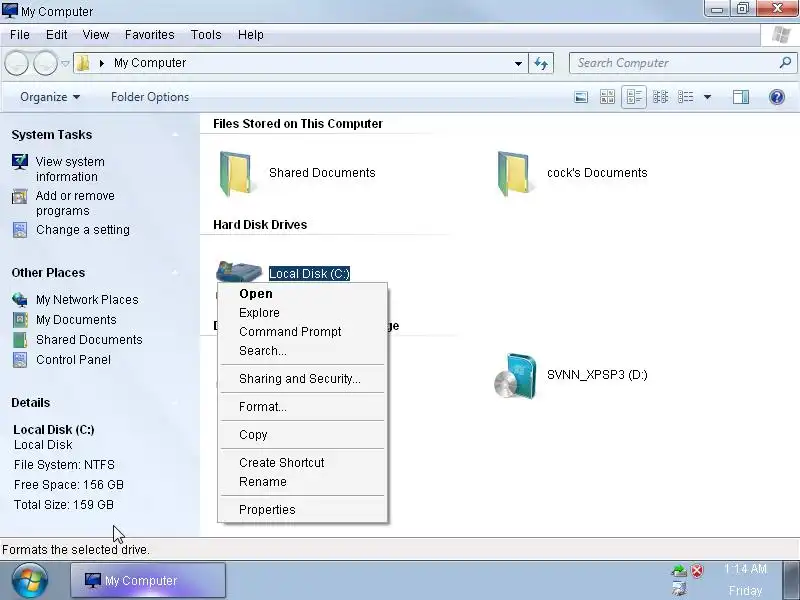Open the Control Panel link

tap(73, 360)
